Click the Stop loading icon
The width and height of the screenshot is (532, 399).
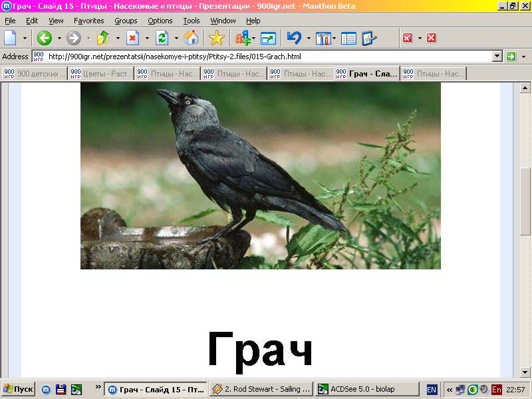(x=132, y=38)
